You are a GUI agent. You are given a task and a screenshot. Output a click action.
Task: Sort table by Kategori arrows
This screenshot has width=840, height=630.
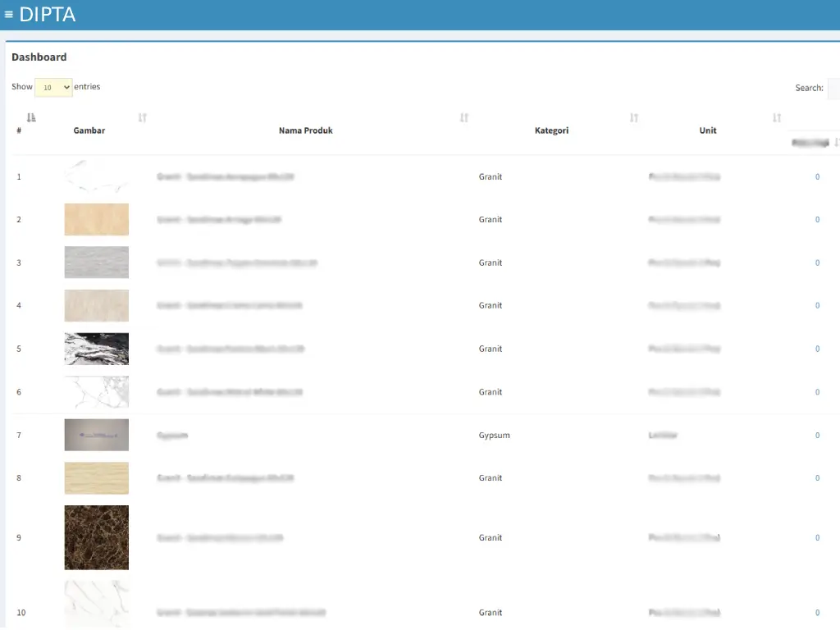click(634, 118)
